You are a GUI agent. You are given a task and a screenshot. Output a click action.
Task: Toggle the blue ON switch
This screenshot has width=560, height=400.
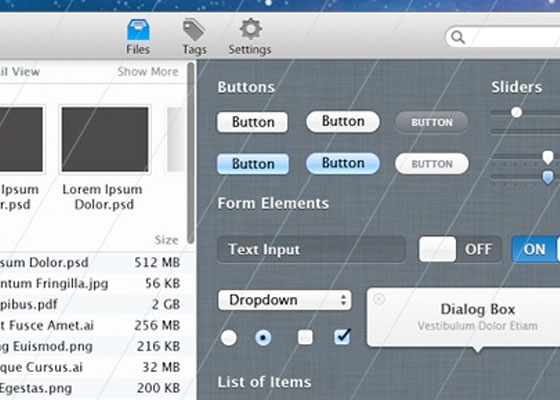536,249
